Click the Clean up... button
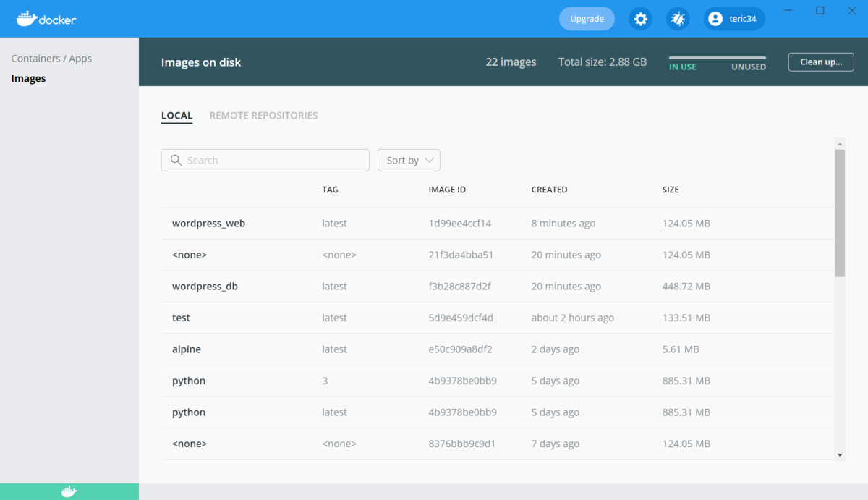The image size is (868, 500). tap(821, 62)
